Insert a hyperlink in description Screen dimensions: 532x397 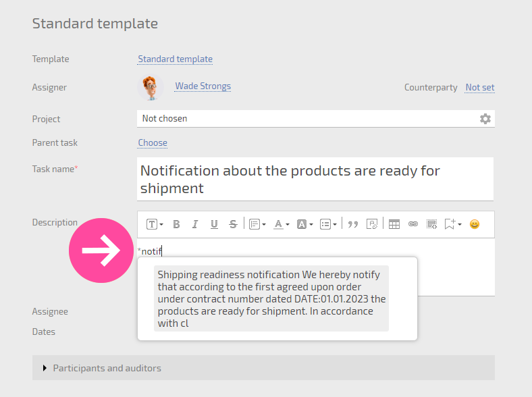pyautogui.click(x=413, y=224)
